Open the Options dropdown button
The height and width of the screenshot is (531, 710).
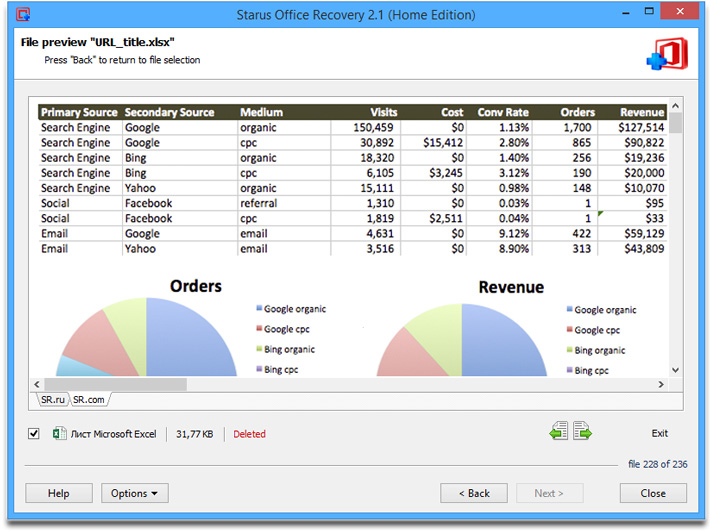(x=134, y=493)
